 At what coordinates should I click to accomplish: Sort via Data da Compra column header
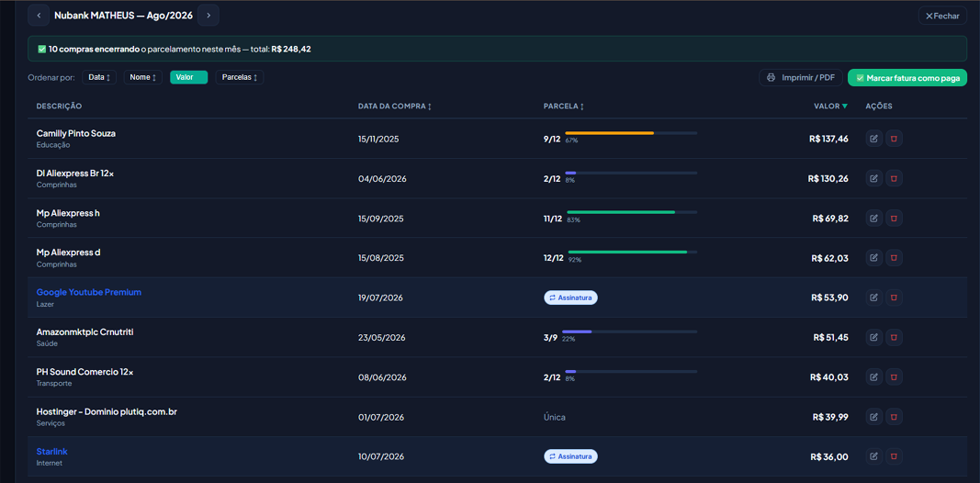(395, 107)
